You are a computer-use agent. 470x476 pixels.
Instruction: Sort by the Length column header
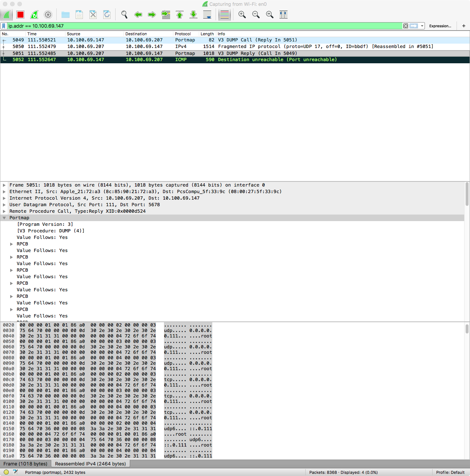pos(207,34)
